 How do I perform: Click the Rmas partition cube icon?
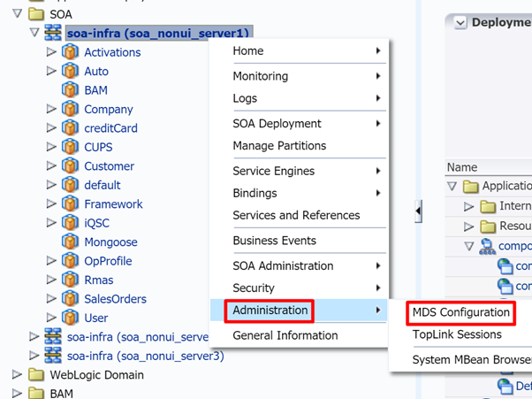[x=70, y=280]
